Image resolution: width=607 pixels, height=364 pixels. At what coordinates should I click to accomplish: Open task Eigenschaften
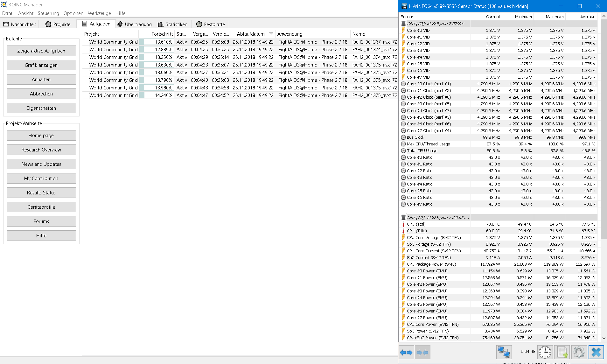click(41, 108)
